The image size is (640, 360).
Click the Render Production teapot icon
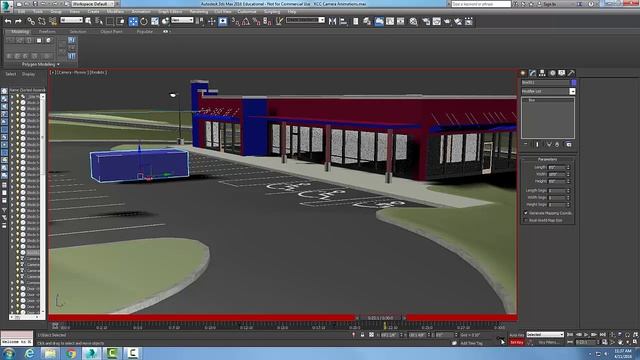pos(447,22)
